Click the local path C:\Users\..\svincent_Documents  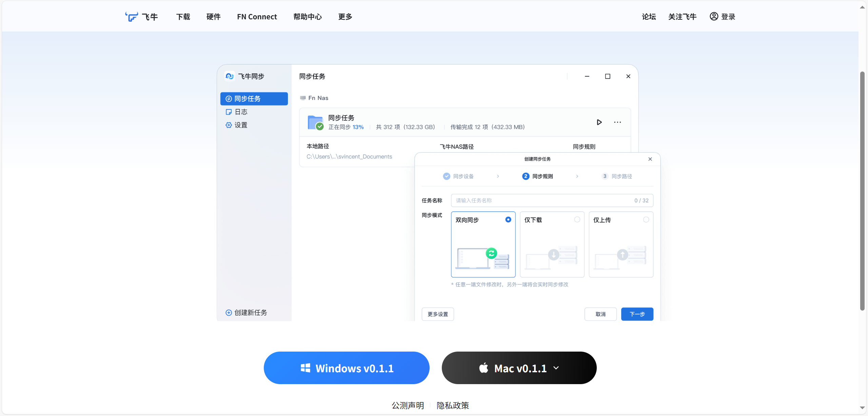[x=349, y=157]
